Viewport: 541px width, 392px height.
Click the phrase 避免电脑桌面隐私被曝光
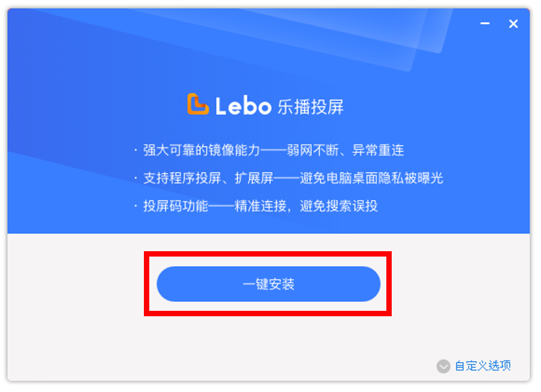[x=371, y=178]
